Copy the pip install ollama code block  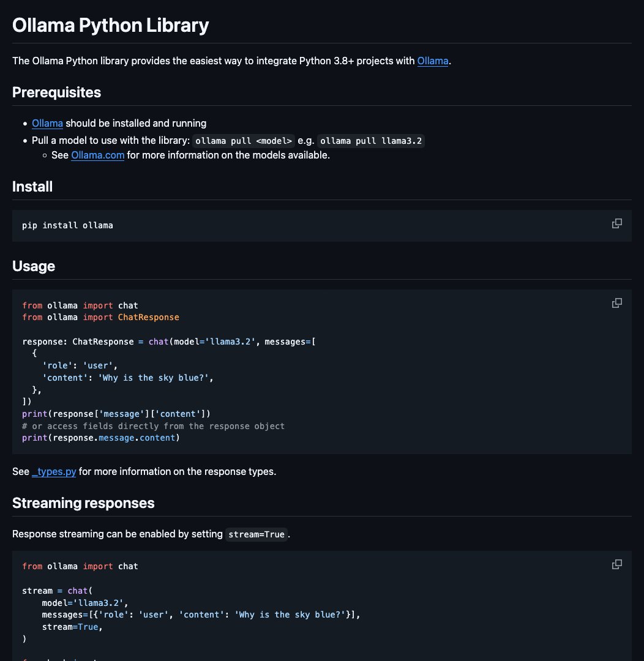[x=616, y=223]
